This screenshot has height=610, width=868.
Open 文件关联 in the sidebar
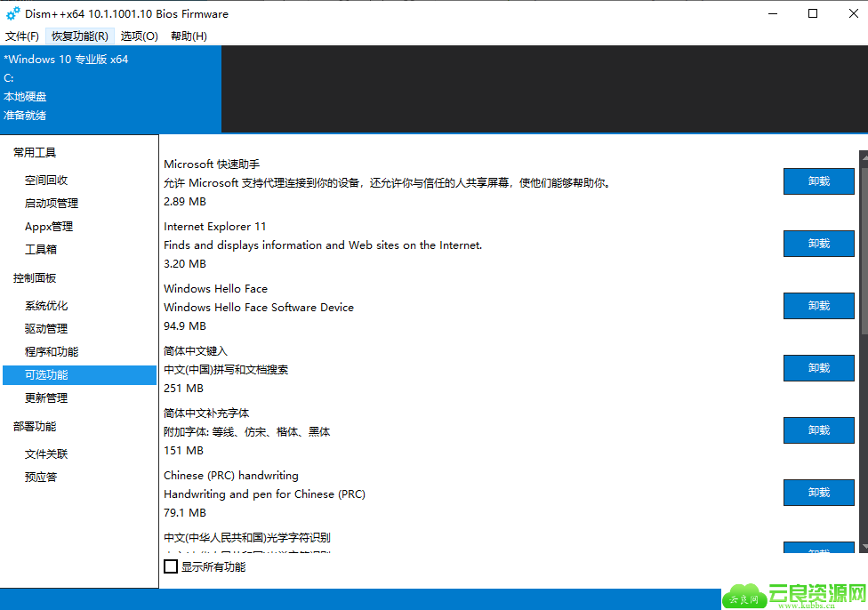coord(46,453)
